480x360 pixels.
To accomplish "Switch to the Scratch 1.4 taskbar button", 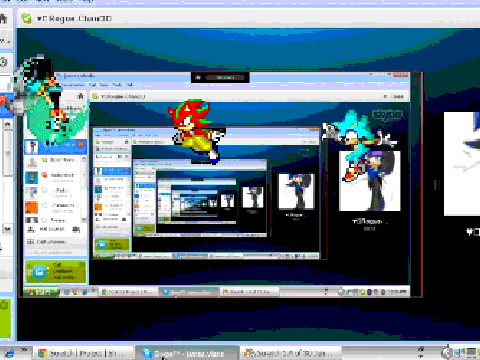I will [x=291, y=353].
